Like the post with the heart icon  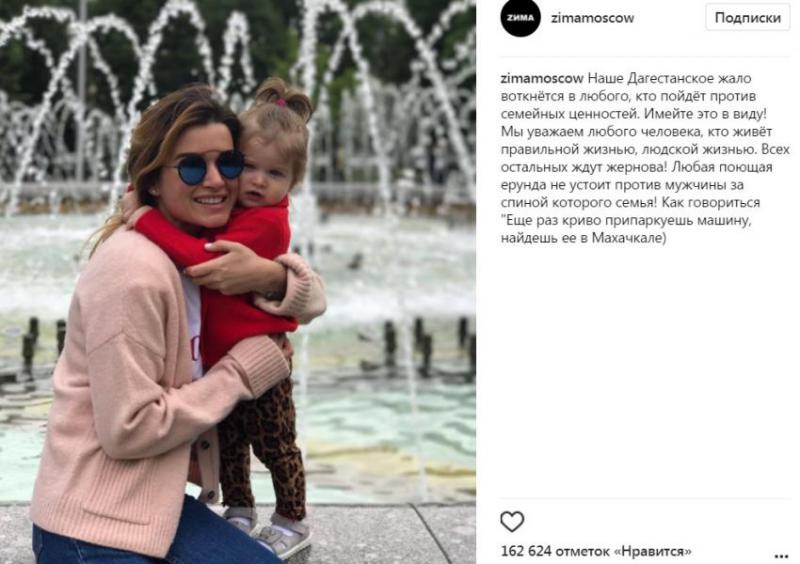[x=512, y=522]
